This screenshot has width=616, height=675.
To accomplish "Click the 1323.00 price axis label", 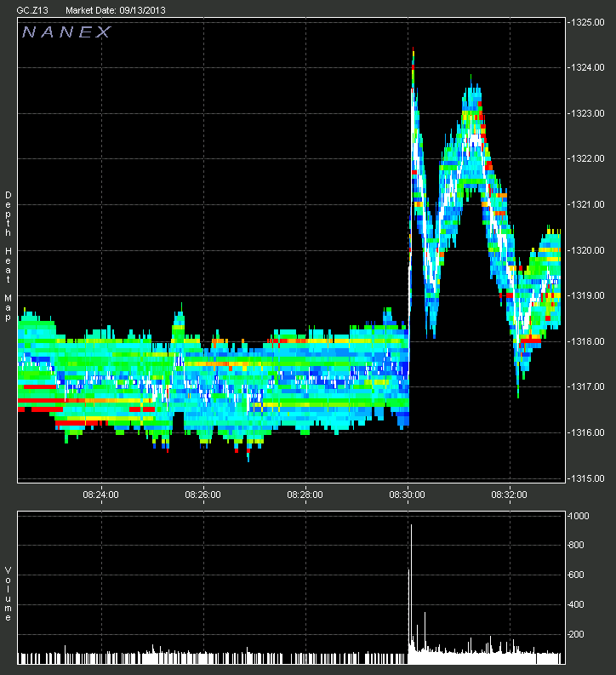I will point(588,114).
